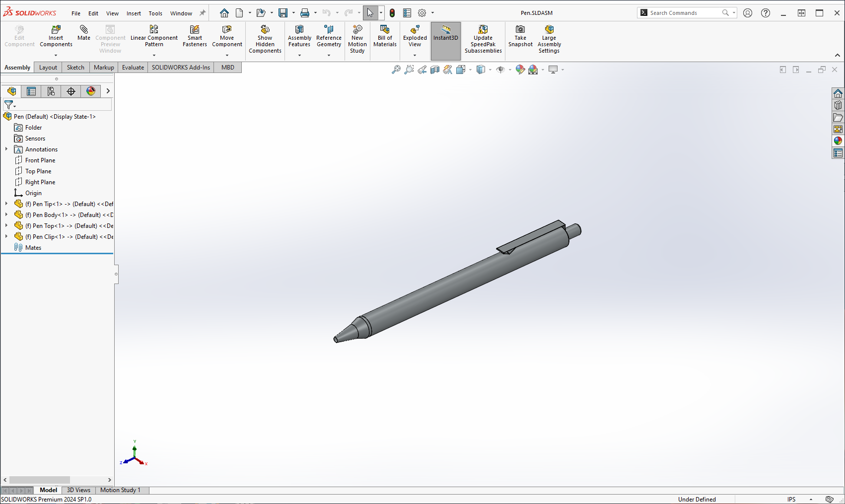Screen dimensions: 845x504
Task: Click the IPS unit system in status bar
Action: [791, 500]
